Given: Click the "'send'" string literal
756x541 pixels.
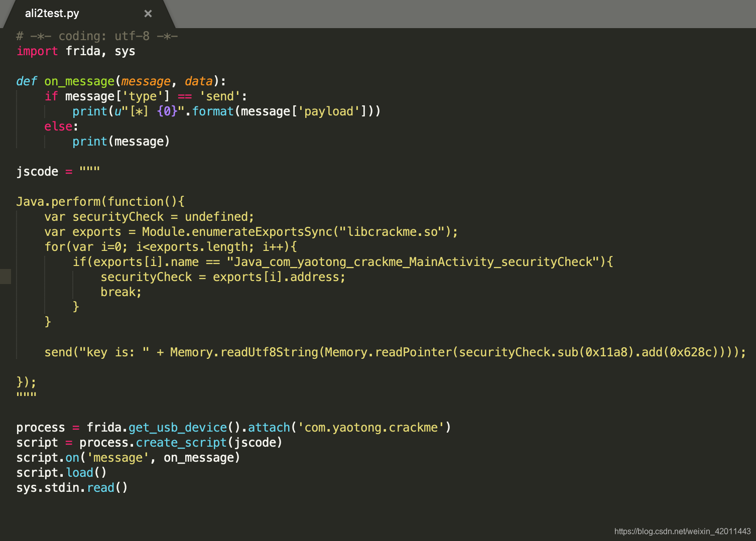Looking at the screenshot, I should pyautogui.click(x=220, y=96).
